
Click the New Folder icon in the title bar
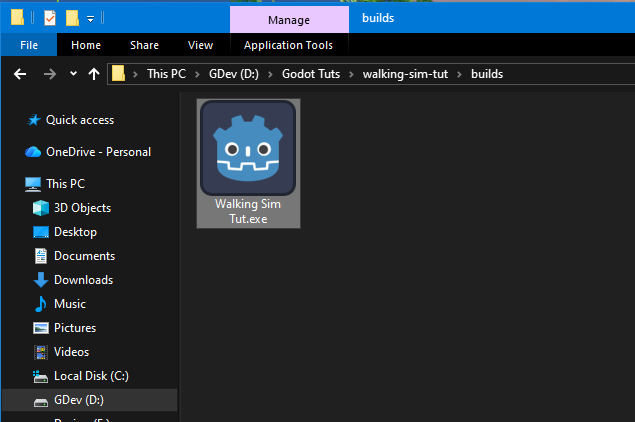pyautogui.click(x=72, y=17)
